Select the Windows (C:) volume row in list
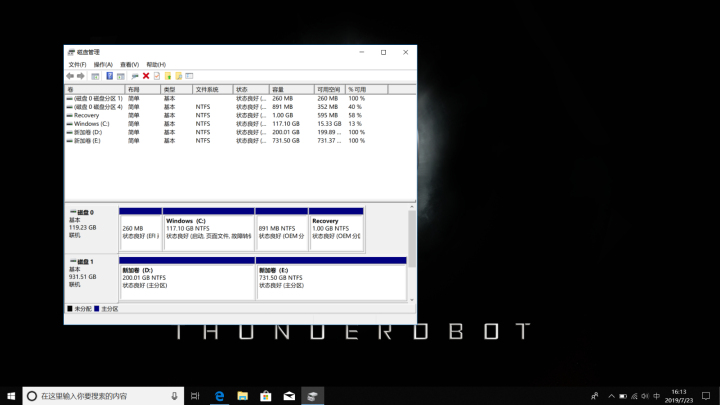Image resolution: width=720 pixels, height=405 pixels. (240, 124)
